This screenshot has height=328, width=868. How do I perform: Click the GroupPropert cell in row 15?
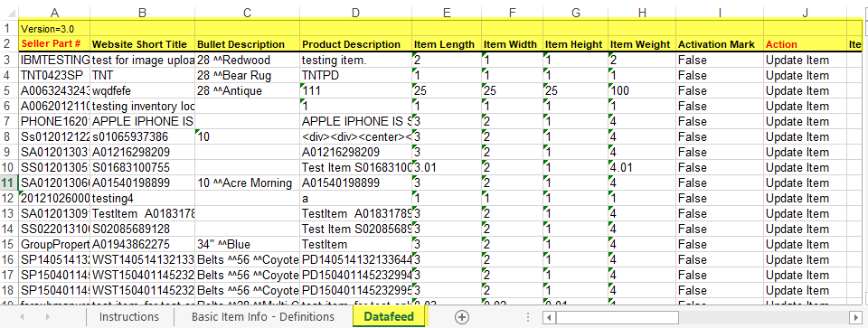(x=54, y=244)
